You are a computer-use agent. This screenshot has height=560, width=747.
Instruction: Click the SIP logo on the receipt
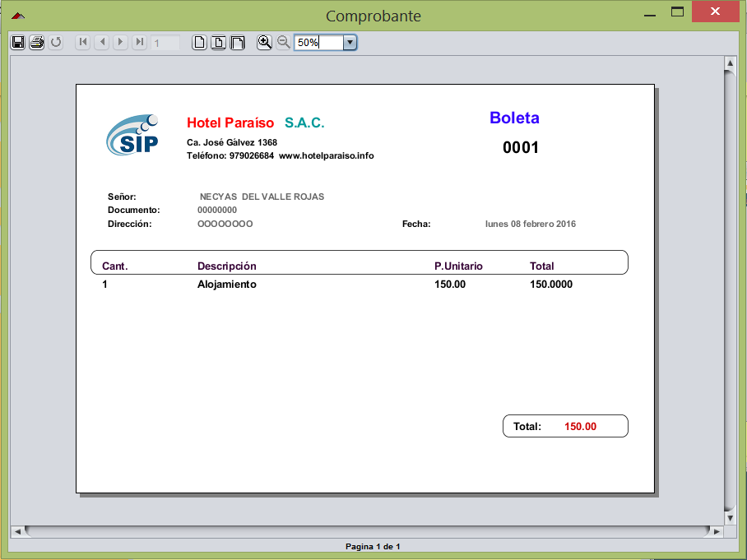click(132, 135)
